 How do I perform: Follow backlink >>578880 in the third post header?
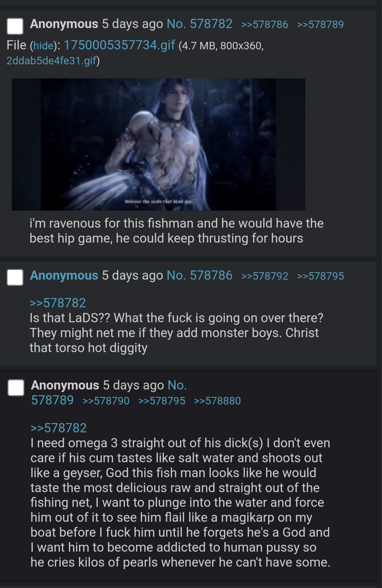217,401
